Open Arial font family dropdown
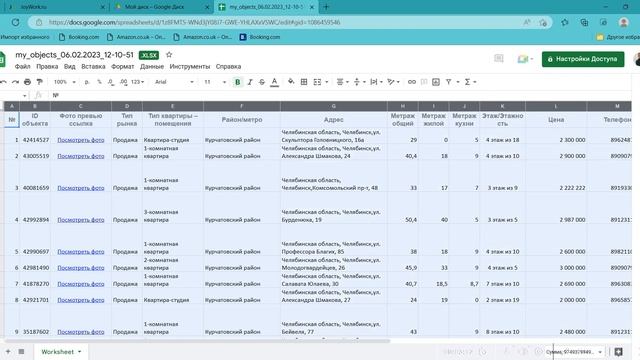 point(174,82)
